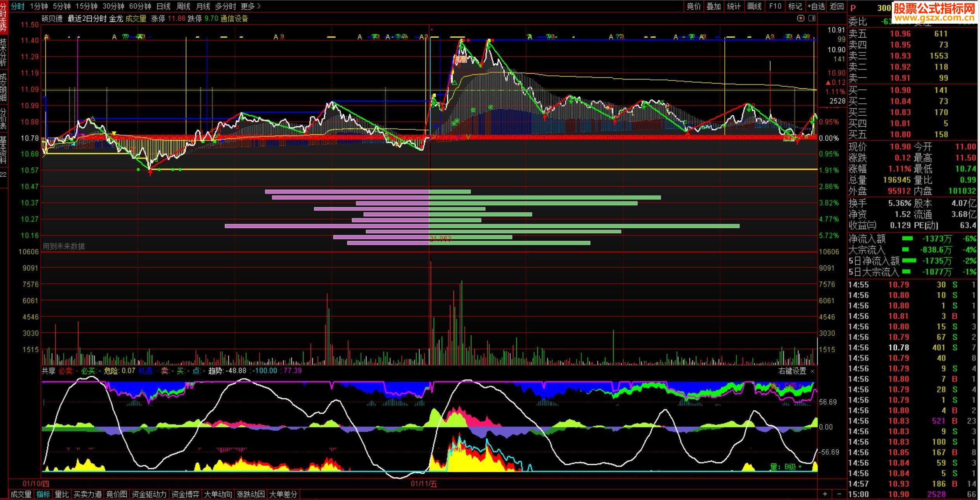Open 分价表 in left sidebar
This screenshot has width=980, height=500.
[x=3, y=119]
